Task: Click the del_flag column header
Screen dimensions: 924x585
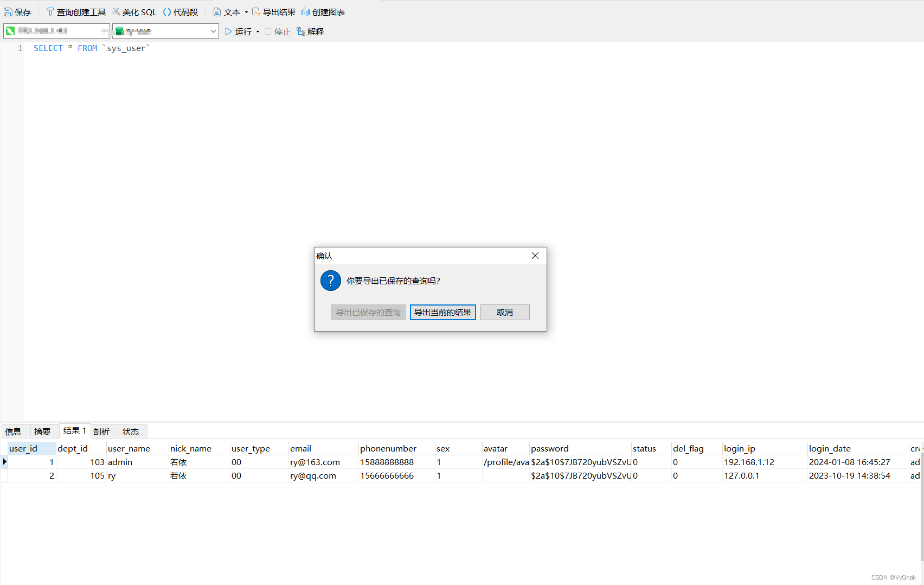Action: click(697, 448)
